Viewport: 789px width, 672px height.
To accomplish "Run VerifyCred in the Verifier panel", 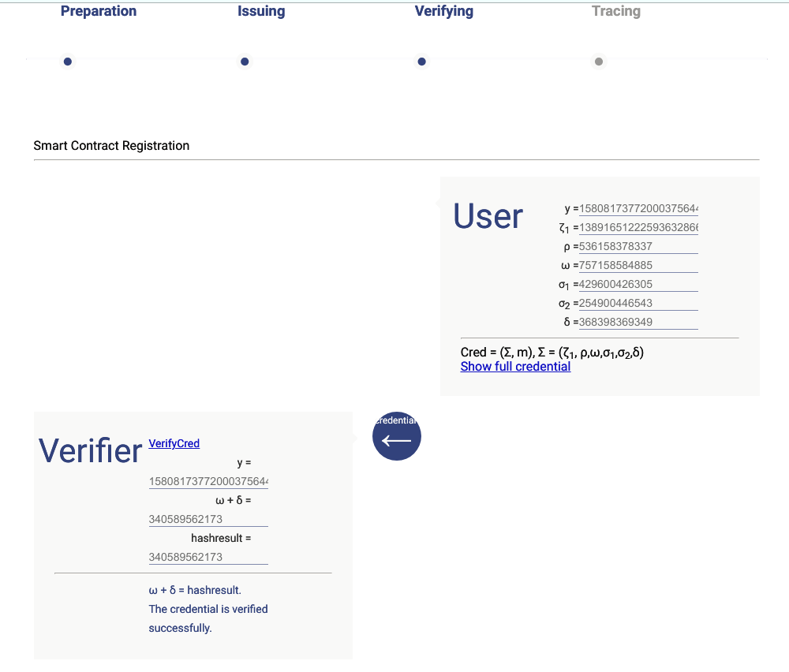I will [174, 443].
